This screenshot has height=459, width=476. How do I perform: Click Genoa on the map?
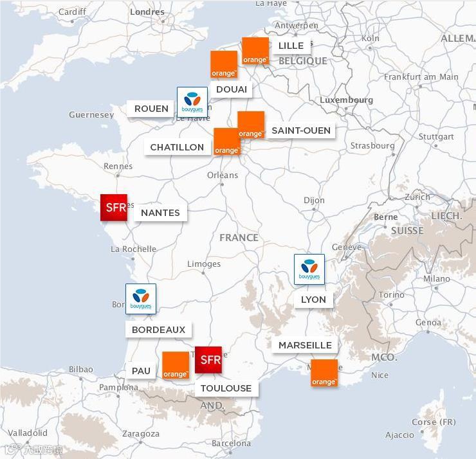tap(428, 322)
